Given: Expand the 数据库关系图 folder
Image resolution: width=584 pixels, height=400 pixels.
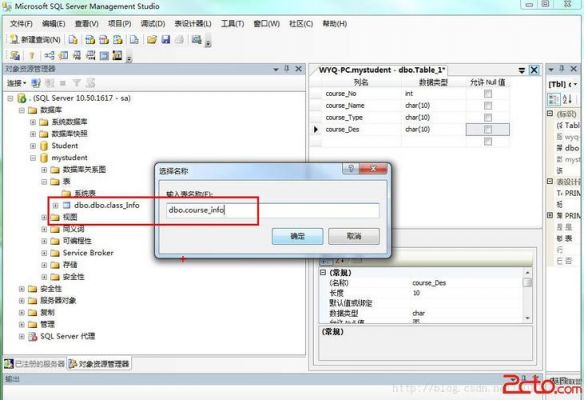Looking at the screenshot, I should coord(44,170).
